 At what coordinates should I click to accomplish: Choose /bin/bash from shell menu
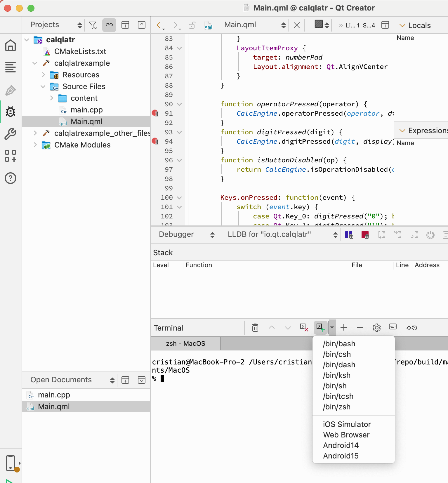(x=354, y=344)
